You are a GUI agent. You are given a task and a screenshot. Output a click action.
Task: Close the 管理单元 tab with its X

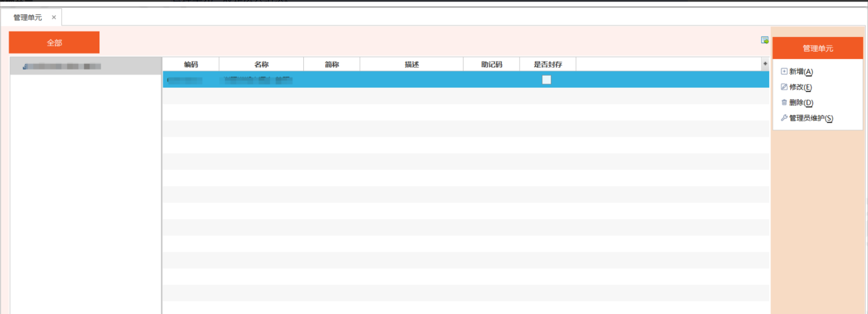[x=54, y=18]
